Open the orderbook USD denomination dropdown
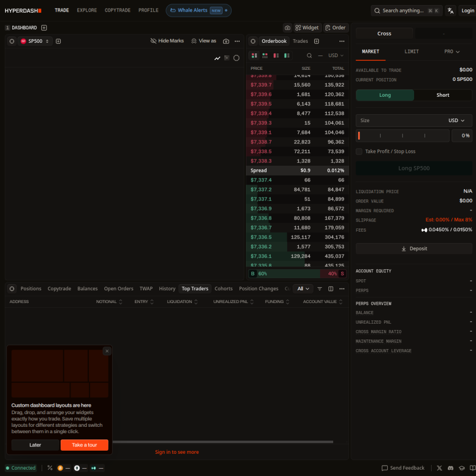This screenshot has height=476, width=476. pos(336,55)
